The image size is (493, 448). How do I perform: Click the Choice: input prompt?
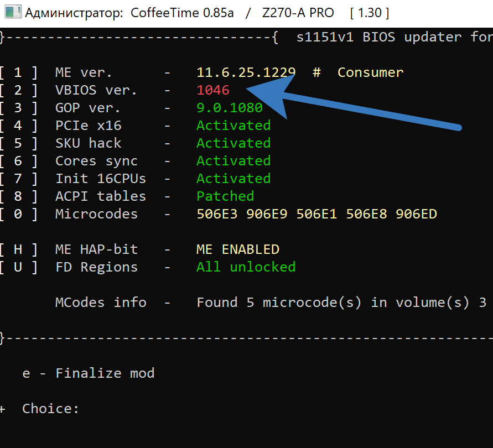click(51, 409)
